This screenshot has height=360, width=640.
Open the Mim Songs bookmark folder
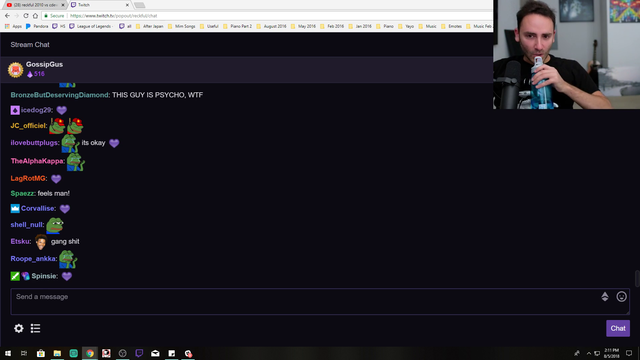click(181, 26)
